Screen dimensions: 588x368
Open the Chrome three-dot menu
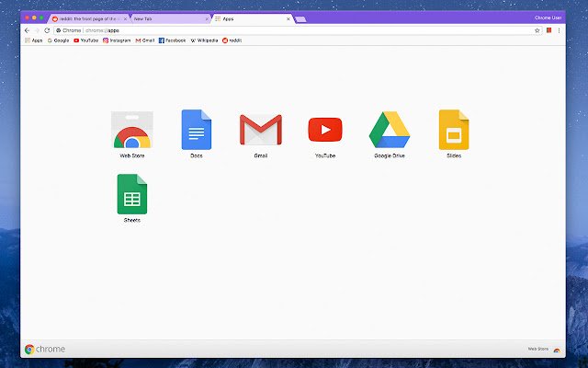559,30
